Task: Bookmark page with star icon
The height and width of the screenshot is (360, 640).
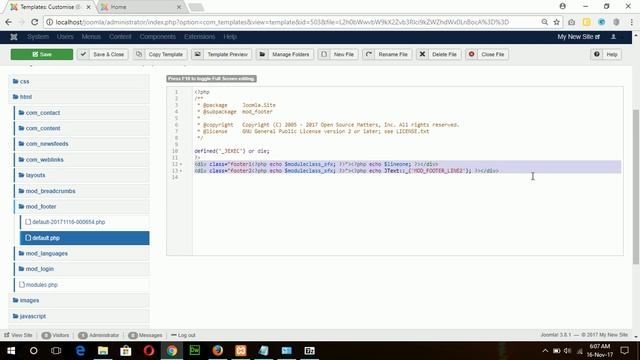Action: [x=556, y=22]
